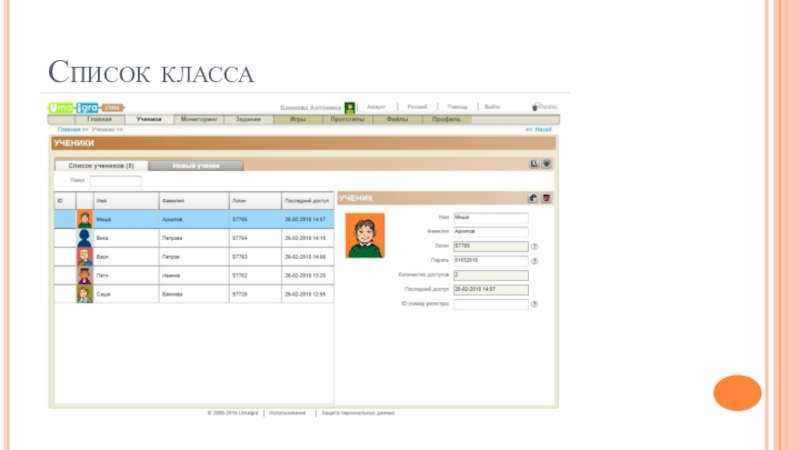Viewport: 800px width, 450px height.
Task: Click the Использование footer link
Action: pyautogui.click(x=287, y=413)
